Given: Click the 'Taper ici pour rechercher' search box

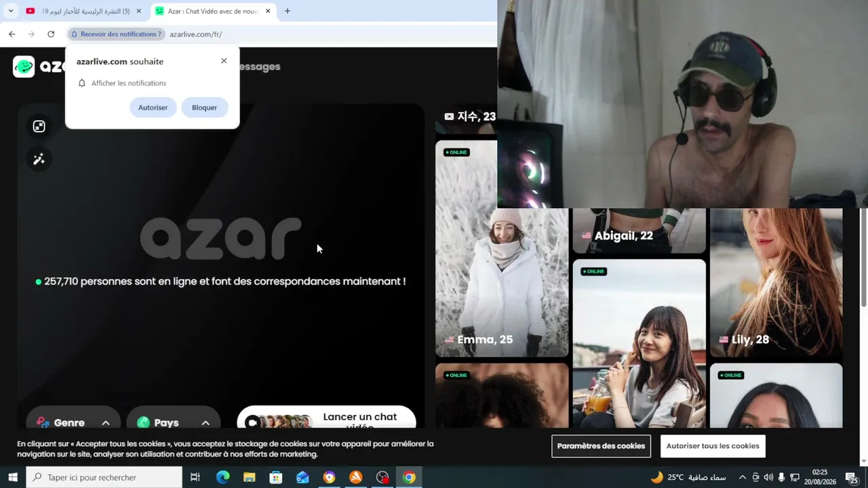Looking at the screenshot, I should coord(104,477).
